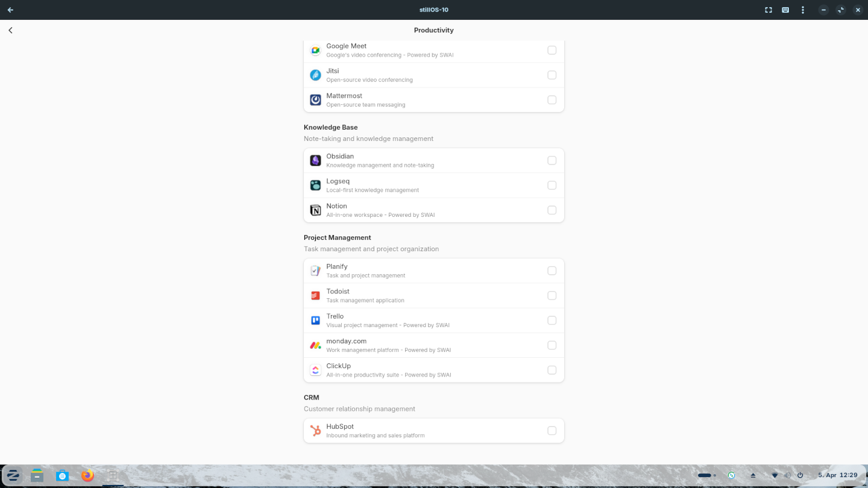Check the Logseq checkbox
Image resolution: width=868 pixels, height=488 pixels.
click(552, 186)
